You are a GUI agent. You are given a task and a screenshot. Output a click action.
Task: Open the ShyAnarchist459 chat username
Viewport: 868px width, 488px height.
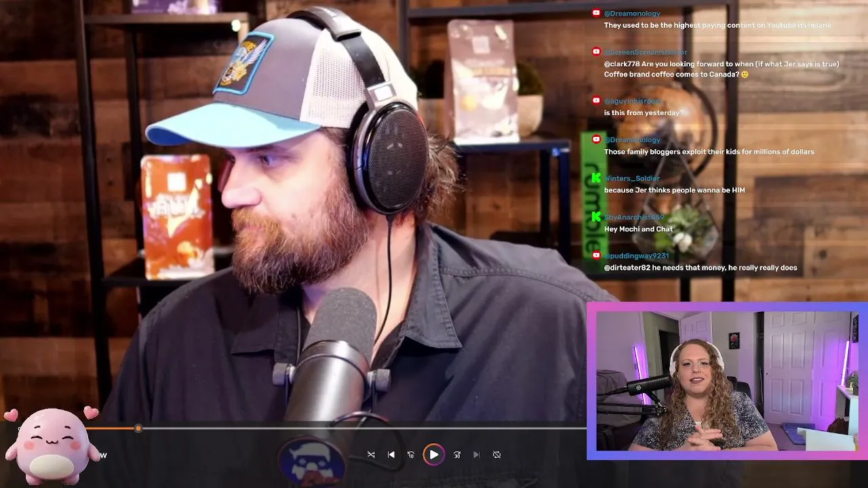point(634,217)
